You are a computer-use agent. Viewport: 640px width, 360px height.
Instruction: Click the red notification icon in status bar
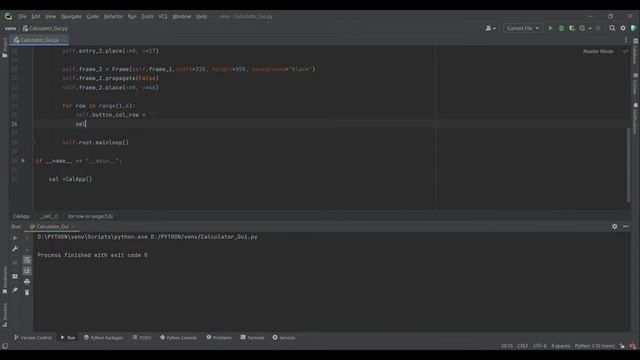point(632,346)
